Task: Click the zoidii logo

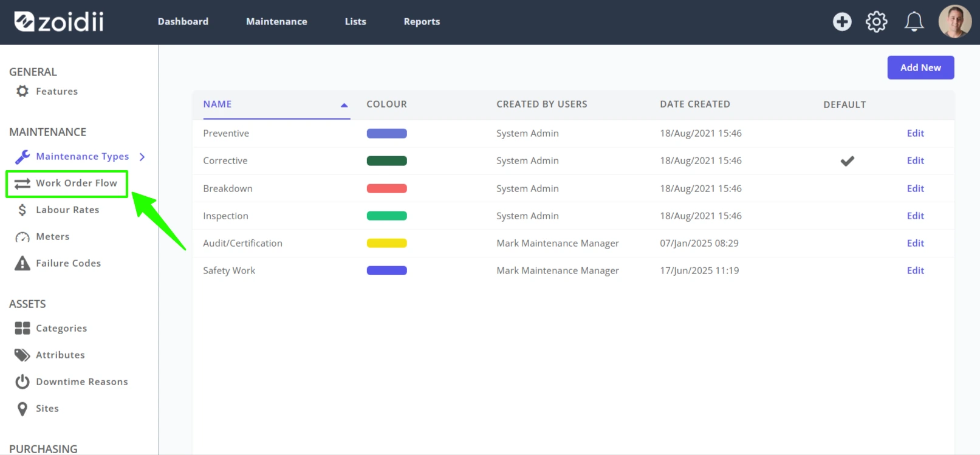Action: click(x=59, y=22)
